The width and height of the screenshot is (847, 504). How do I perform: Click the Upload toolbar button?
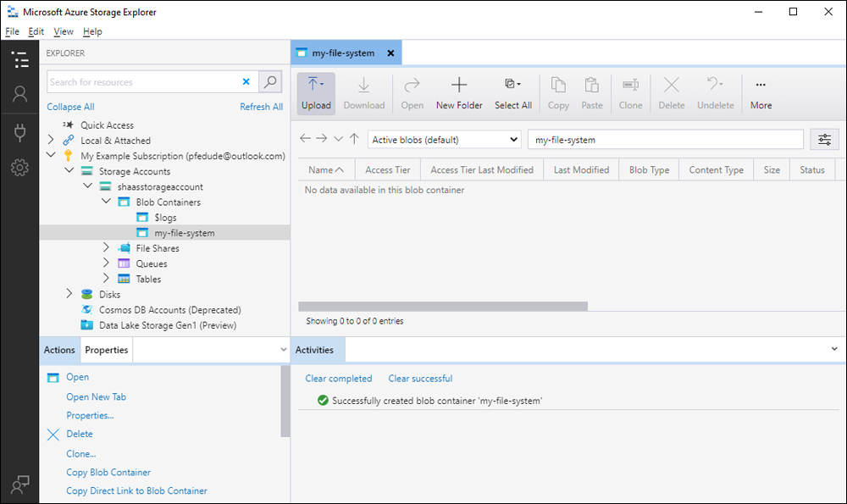316,93
